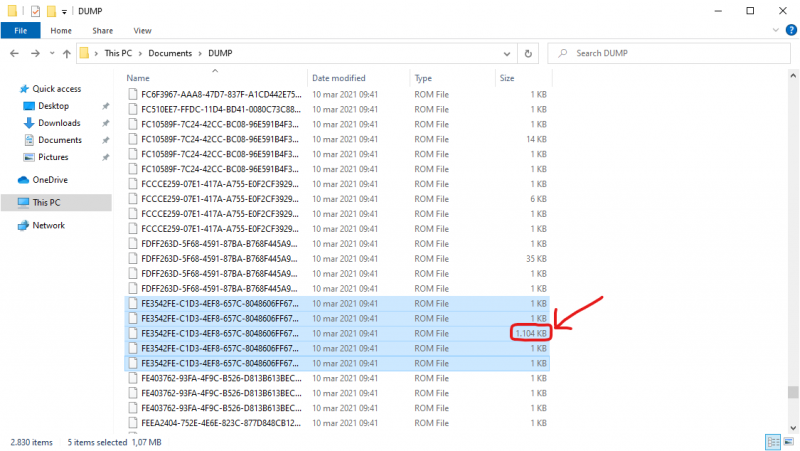The height and width of the screenshot is (451, 800).
Task: Select the FEEA2404-752E-4E6E ROM file
Action: point(337,423)
